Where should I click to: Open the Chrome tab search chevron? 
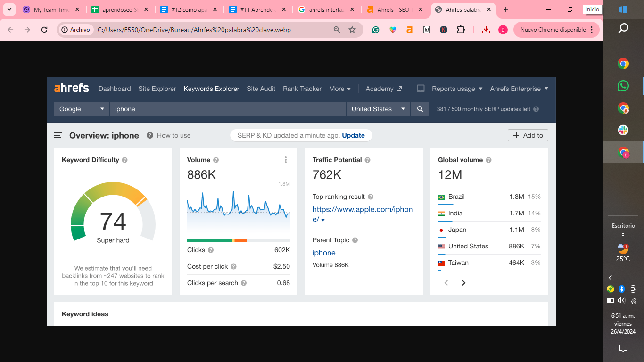point(9,9)
